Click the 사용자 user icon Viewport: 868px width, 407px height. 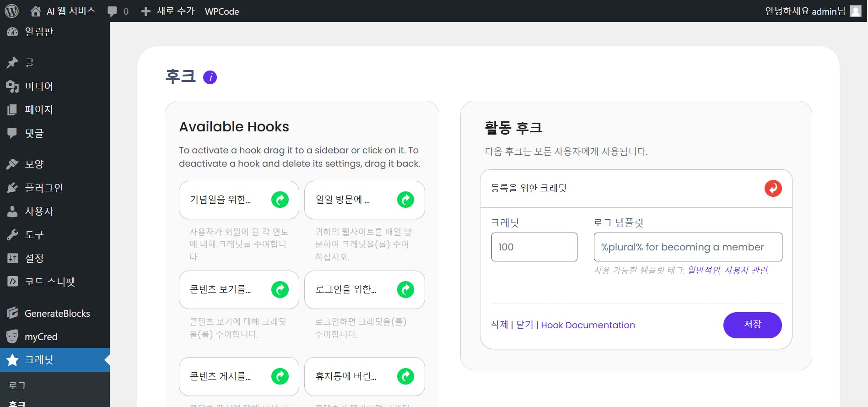(x=12, y=211)
